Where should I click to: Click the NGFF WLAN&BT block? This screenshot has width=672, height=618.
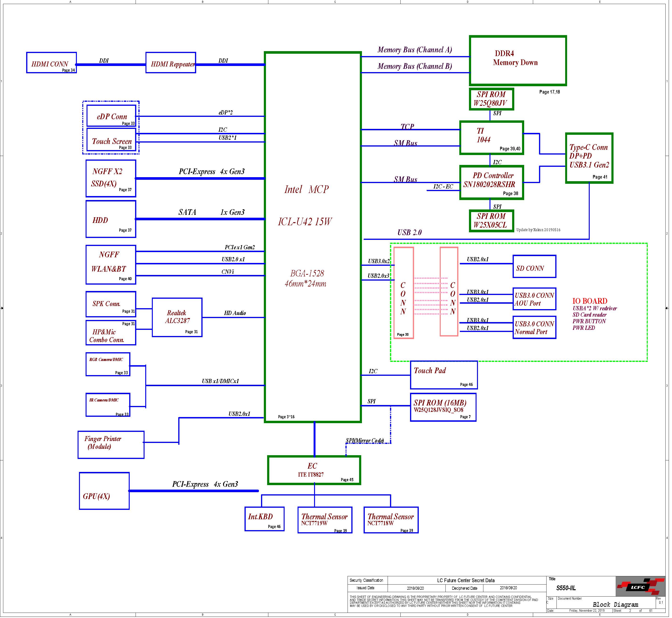coord(111,265)
